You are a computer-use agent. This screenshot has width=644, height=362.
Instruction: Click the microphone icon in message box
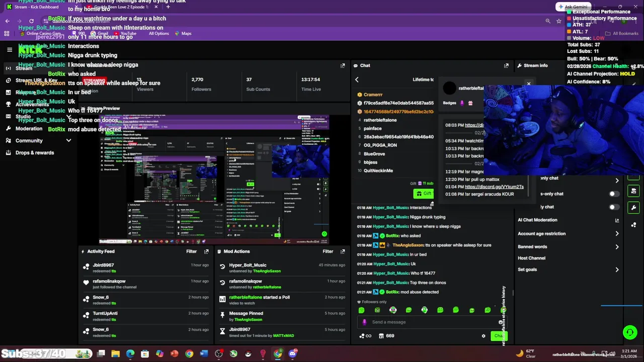pyautogui.click(x=364, y=322)
